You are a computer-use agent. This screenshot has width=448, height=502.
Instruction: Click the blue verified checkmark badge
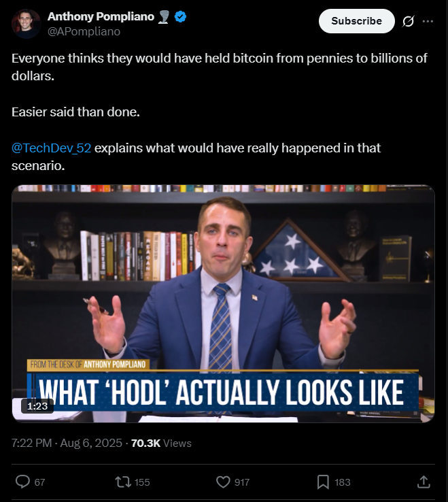(180, 16)
